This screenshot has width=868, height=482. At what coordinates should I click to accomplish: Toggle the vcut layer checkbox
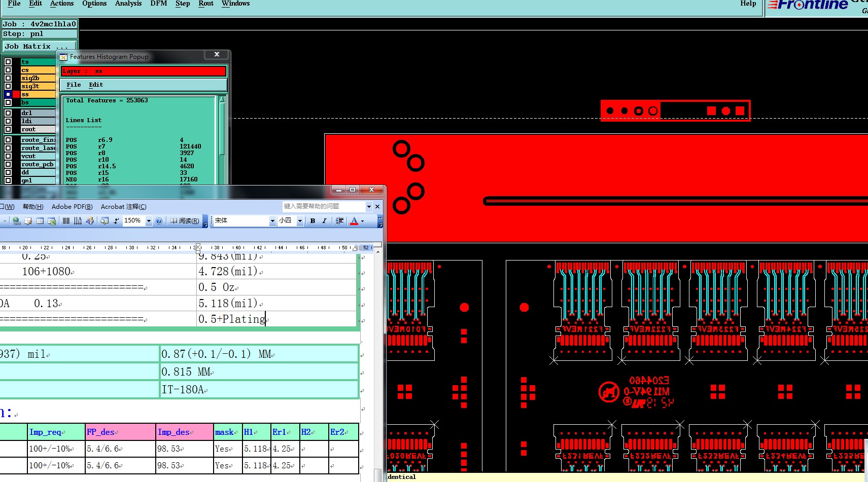[8, 156]
